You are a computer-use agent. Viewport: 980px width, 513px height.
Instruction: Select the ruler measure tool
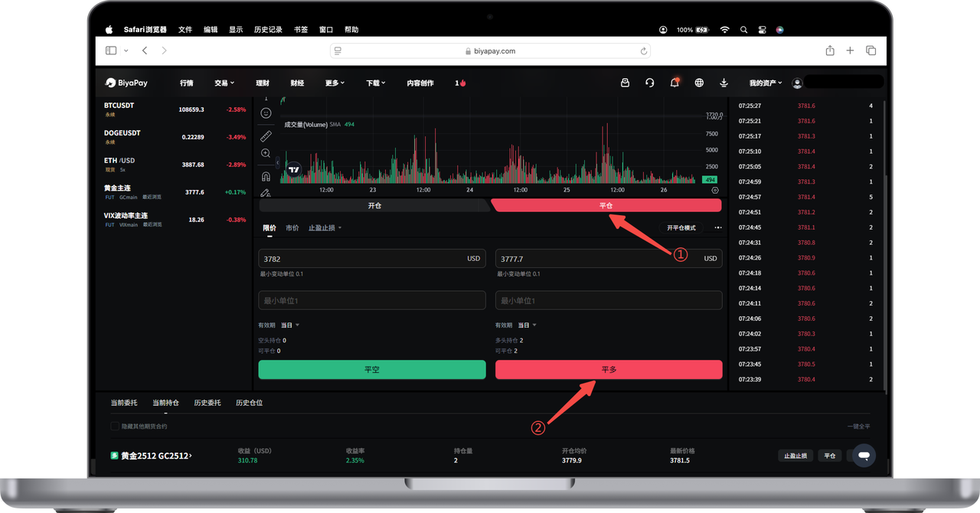[266, 136]
